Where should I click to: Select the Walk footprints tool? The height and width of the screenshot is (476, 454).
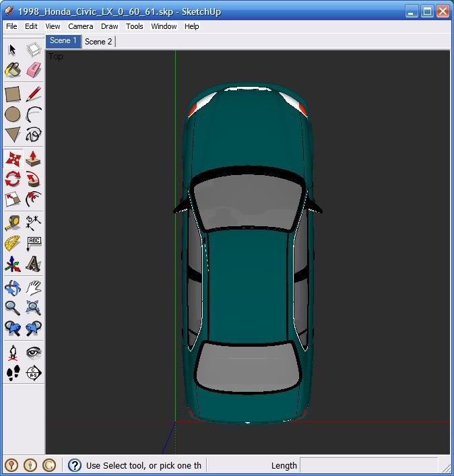[12, 373]
